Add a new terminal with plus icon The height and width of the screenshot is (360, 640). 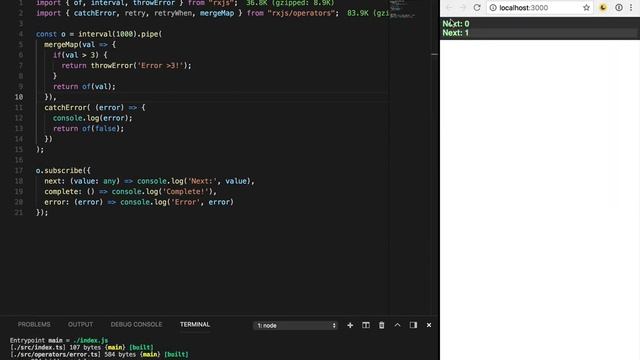click(350, 325)
